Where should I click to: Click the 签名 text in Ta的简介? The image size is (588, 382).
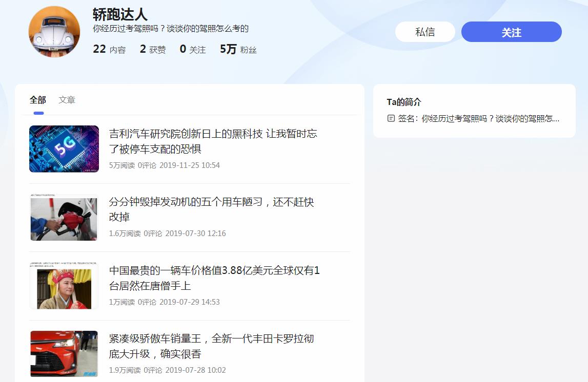[x=478, y=119]
